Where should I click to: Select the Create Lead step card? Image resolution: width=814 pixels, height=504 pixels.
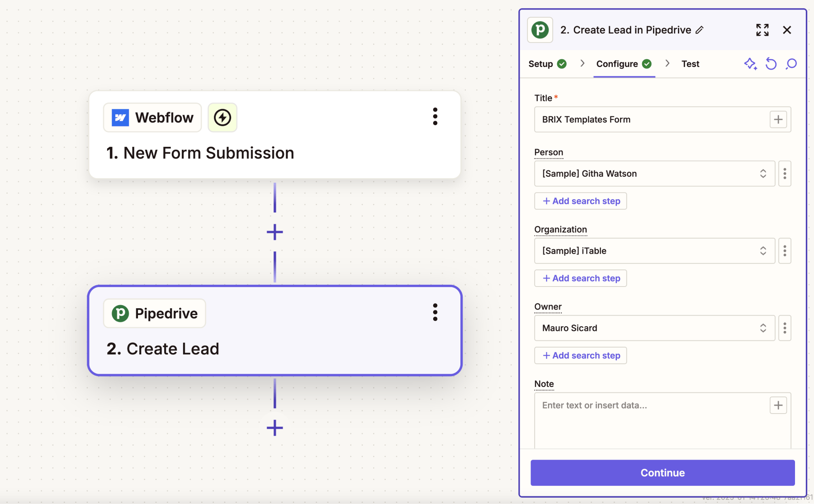275,330
